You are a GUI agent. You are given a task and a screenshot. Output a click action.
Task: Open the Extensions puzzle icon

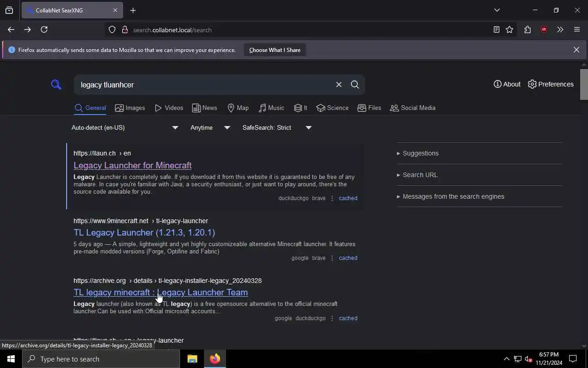527,29
